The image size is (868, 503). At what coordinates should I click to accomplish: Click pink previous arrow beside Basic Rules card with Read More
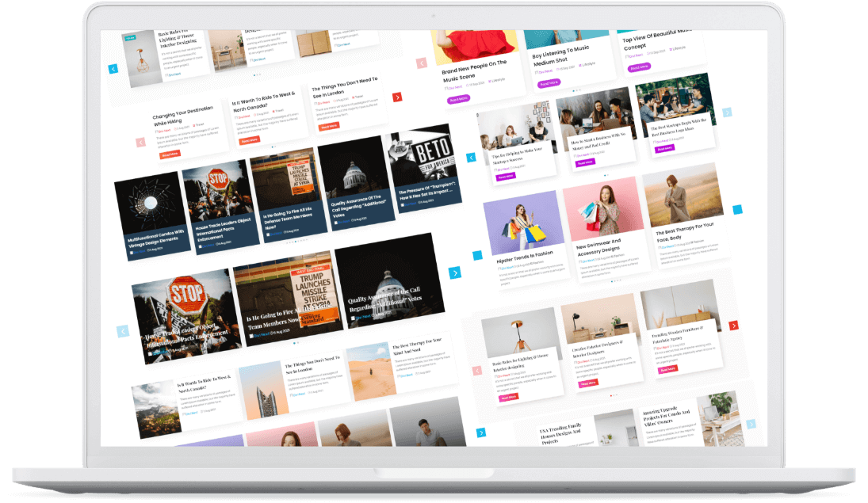[x=477, y=371]
